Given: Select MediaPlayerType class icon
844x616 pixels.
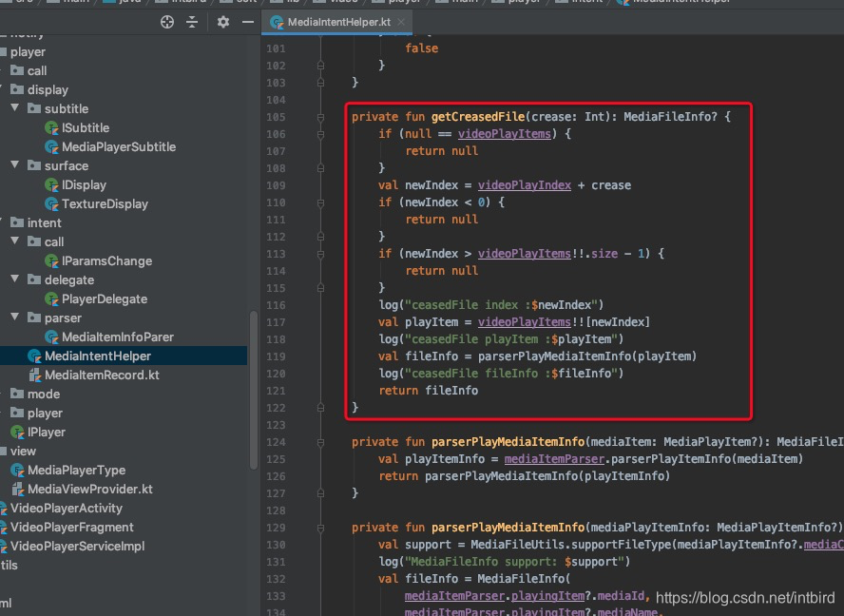Looking at the screenshot, I should coord(17,471).
